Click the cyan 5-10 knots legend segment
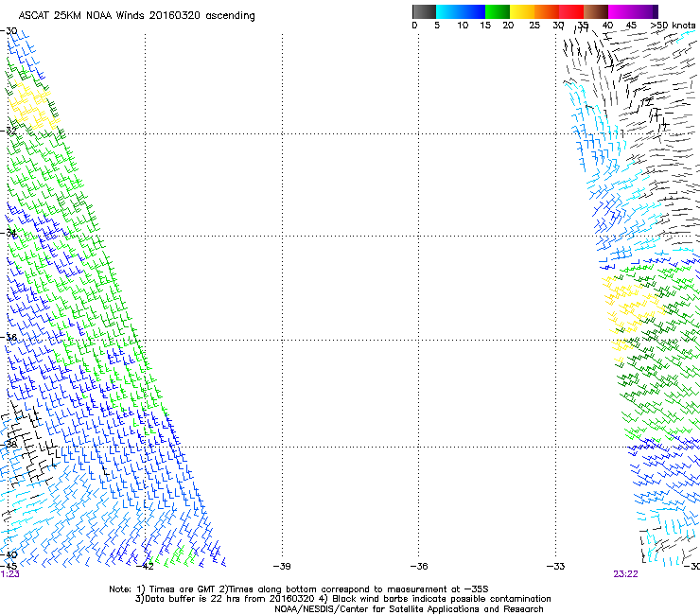This screenshot has width=700, height=615. click(447, 11)
